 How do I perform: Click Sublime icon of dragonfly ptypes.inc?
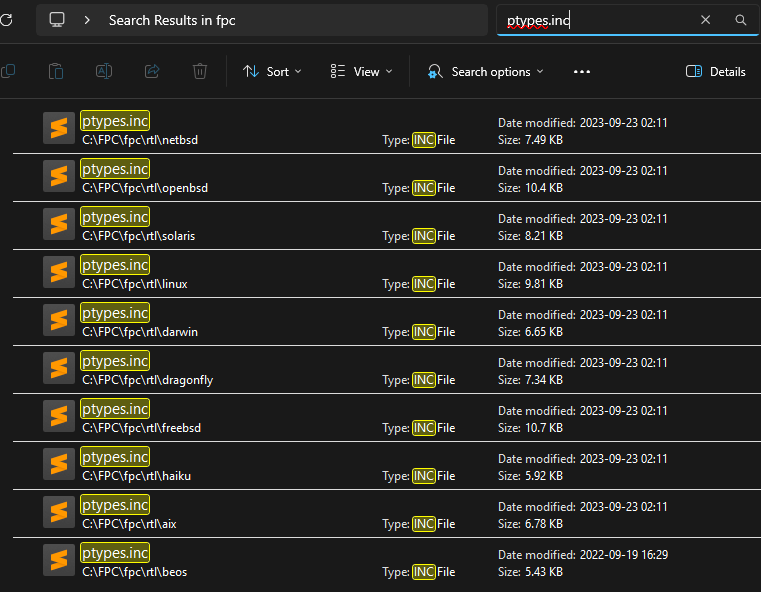click(59, 368)
